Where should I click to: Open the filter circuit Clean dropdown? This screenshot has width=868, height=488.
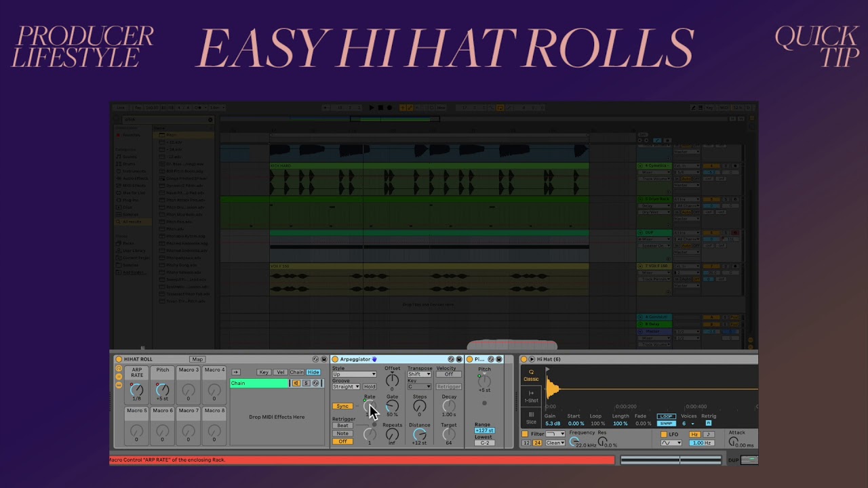(555, 443)
